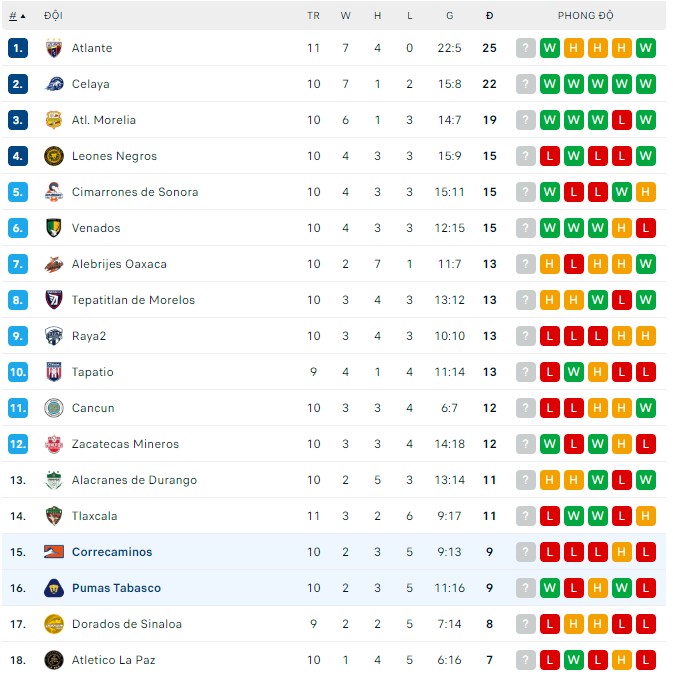Click the Atlante team logo
The height and width of the screenshot is (675, 673).
(54, 48)
